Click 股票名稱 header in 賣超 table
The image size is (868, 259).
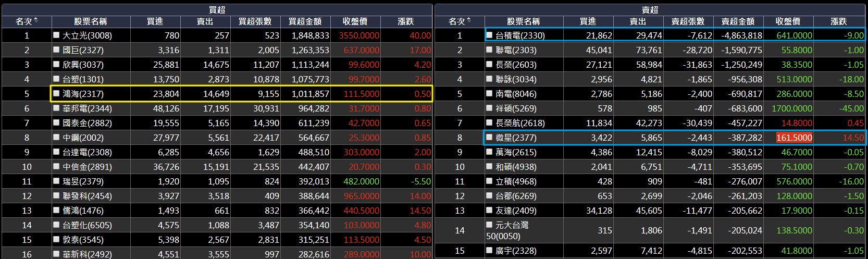[x=524, y=21]
